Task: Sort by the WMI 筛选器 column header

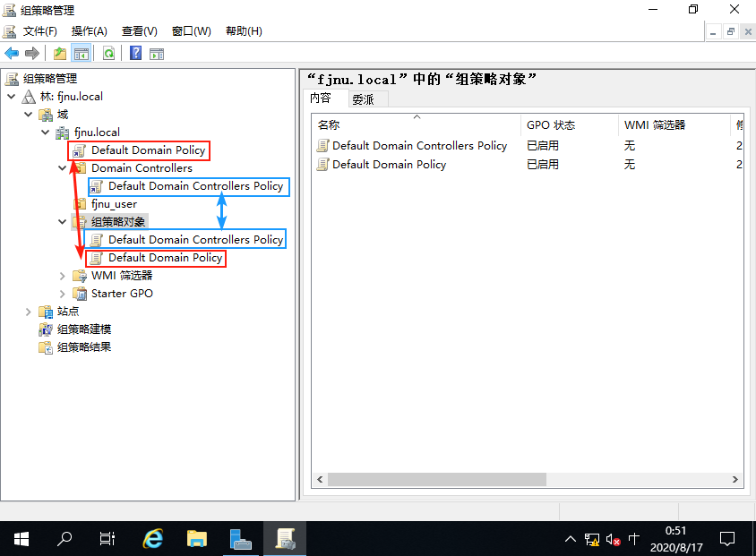Action: click(674, 124)
